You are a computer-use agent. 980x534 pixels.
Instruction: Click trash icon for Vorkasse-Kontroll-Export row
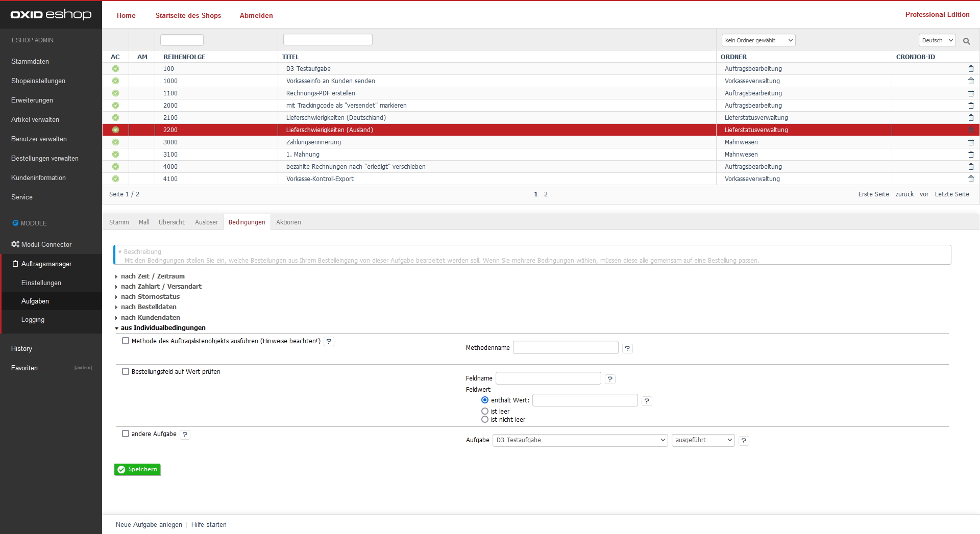point(971,179)
